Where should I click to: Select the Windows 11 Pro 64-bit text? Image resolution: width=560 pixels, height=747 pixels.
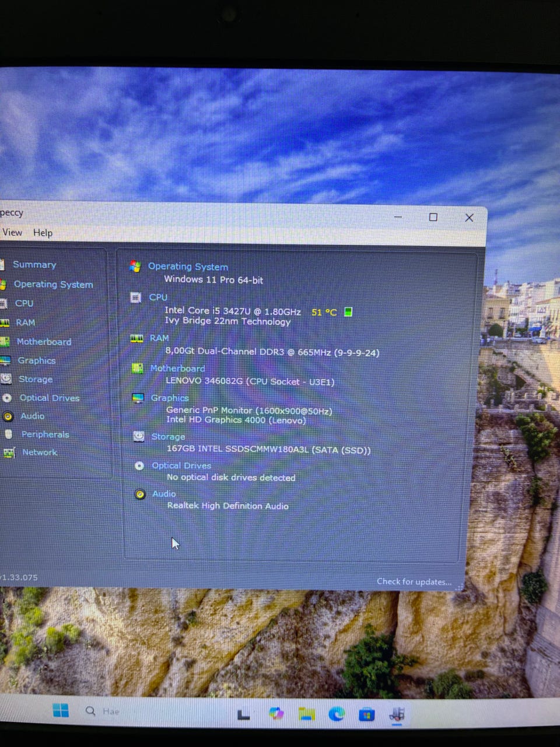point(213,280)
